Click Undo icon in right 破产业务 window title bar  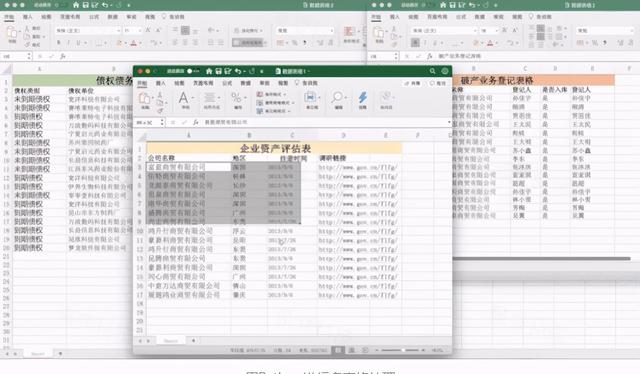[471, 5]
